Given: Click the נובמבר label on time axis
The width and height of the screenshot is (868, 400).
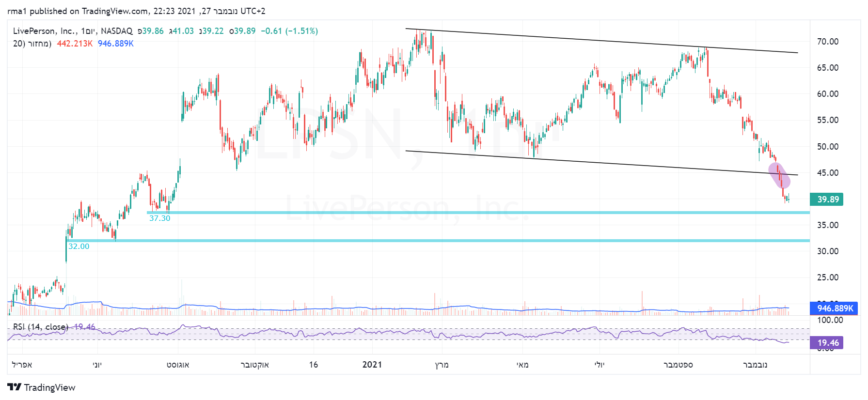Looking at the screenshot, I should point(755,365).
